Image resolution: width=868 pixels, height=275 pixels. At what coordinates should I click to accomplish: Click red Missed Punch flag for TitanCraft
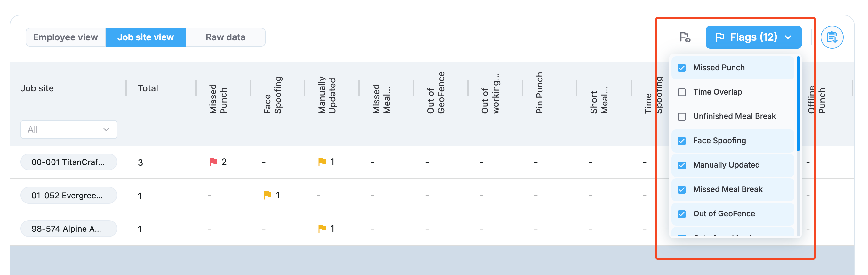coord(213,162)
